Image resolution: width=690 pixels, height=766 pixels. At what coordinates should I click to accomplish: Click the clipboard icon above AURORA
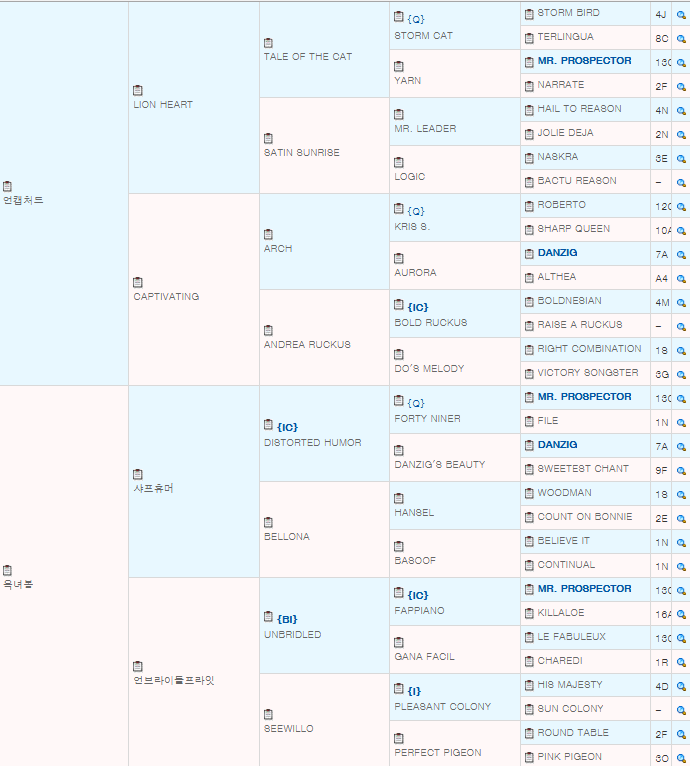click(399, 258)
